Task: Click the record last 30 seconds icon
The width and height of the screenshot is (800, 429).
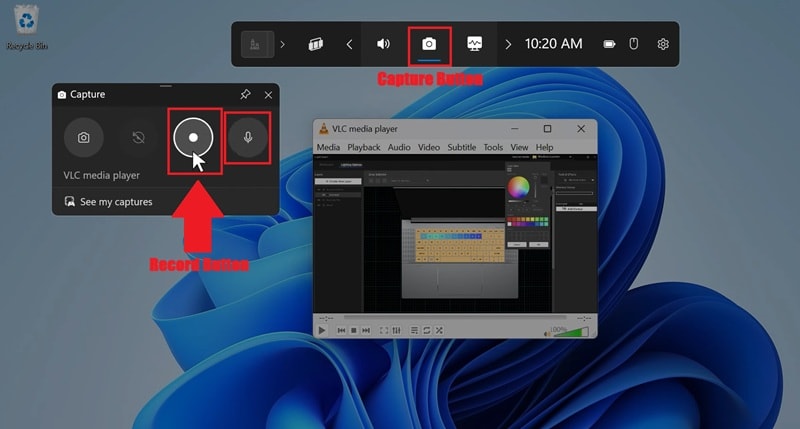Action: pyautogui.click(x=138, y=137)
